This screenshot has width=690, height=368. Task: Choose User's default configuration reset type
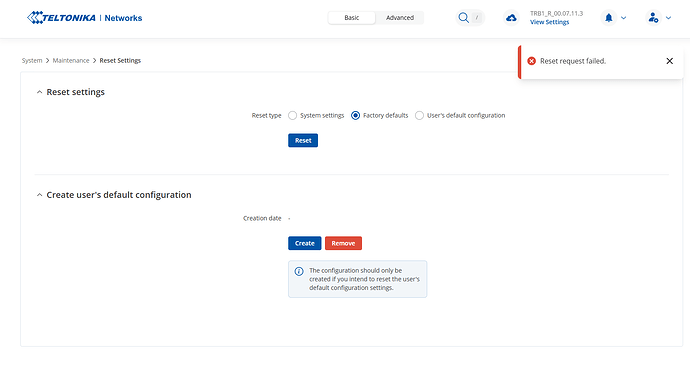pyautogui.click(x=419, y=115)
